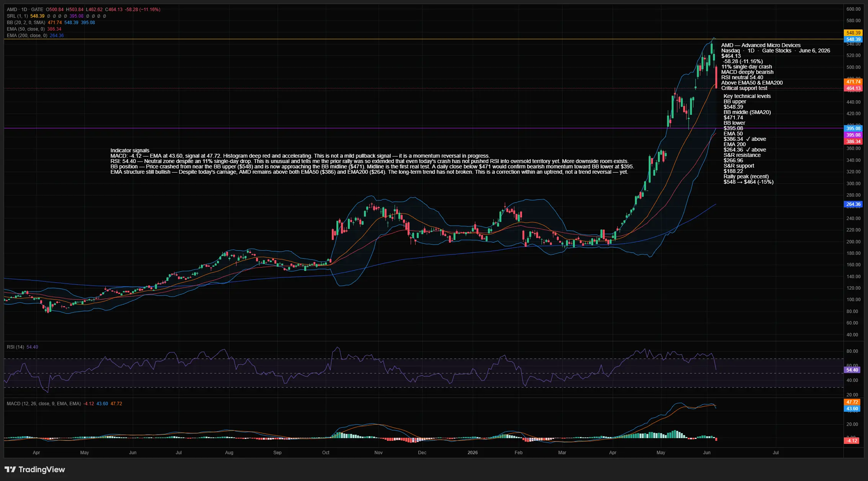Click the EMA (50, close, 0) legend label
This screenshot has height=481, width=868.
coord(26,29)
